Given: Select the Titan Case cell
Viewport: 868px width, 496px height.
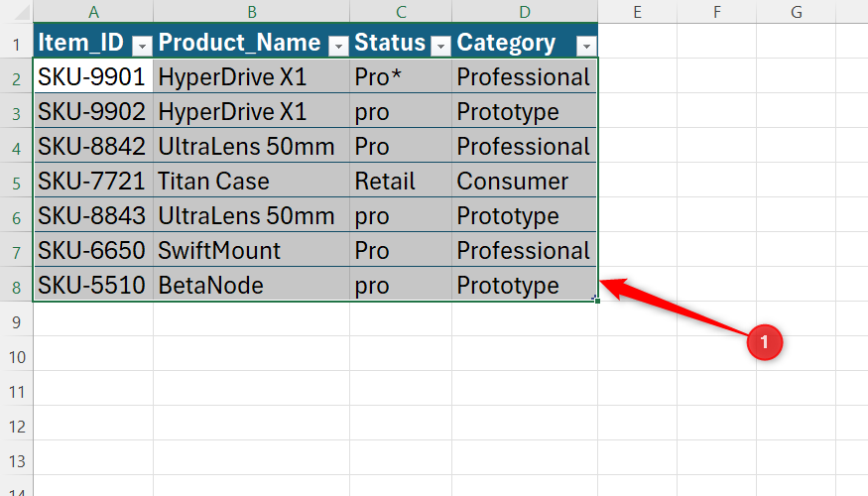Looking at the screenshot, I should pyautogui.click(x=252, y=180).
